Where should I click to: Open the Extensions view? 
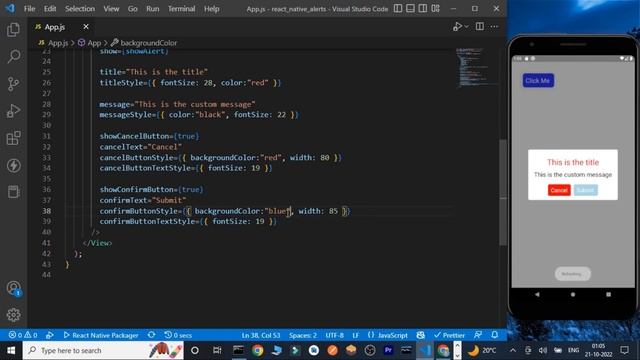13,138
